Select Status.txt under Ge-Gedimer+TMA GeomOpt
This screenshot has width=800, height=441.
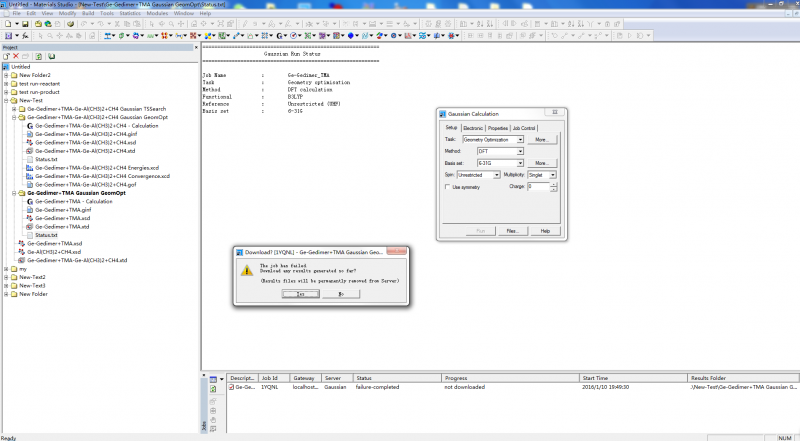(46, 235)
